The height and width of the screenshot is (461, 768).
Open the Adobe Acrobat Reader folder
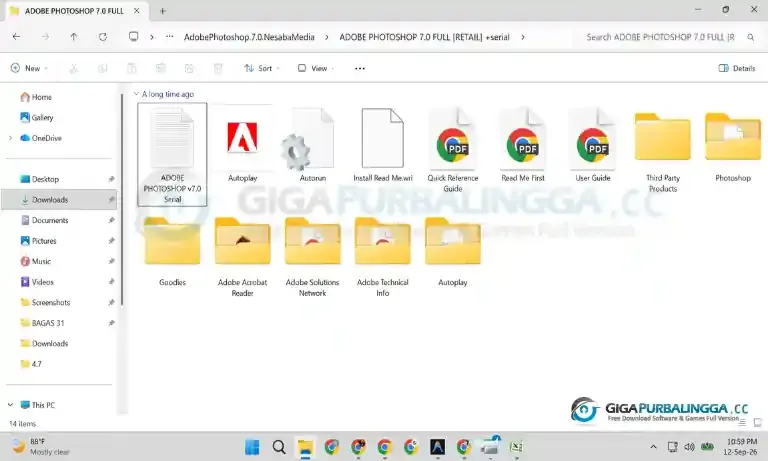pyautogui.click(x=242, y=257)
